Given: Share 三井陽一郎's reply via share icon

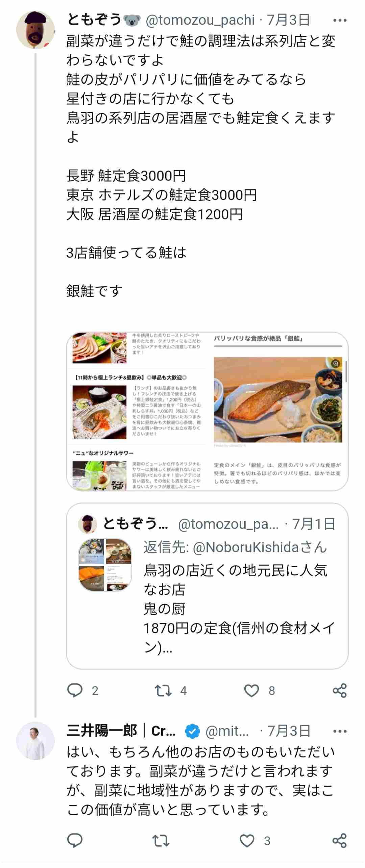Looking at the screenshot, I should (x=340, y=840).
